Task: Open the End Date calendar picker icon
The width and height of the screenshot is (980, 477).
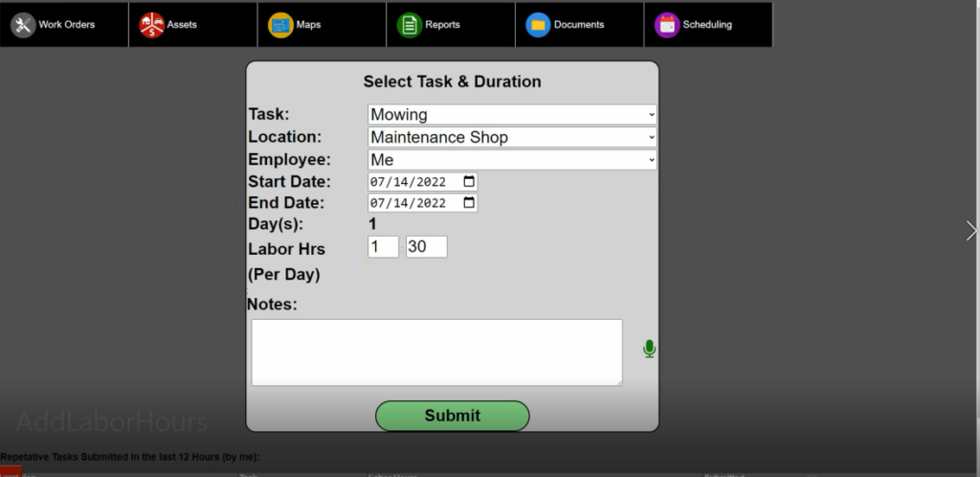Action: point(468,203)
